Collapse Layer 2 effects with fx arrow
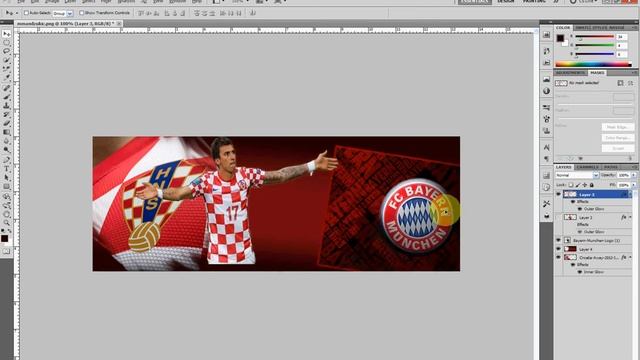This screenshot has width=640, height=360. pyautogui.click(x=630, y=217)
